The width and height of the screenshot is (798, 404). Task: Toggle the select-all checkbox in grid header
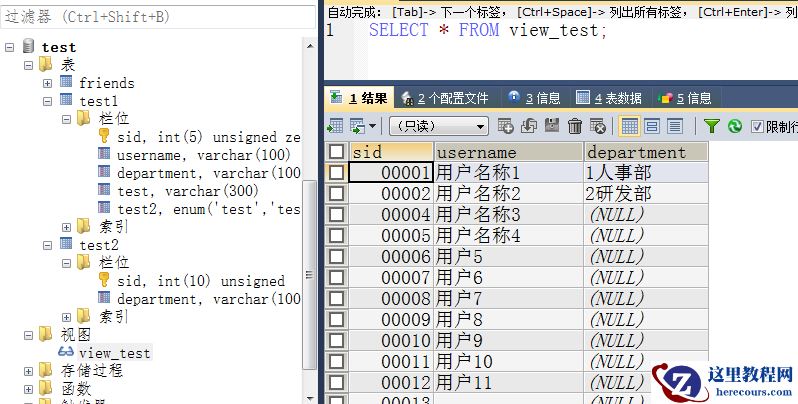click(336, 152)
